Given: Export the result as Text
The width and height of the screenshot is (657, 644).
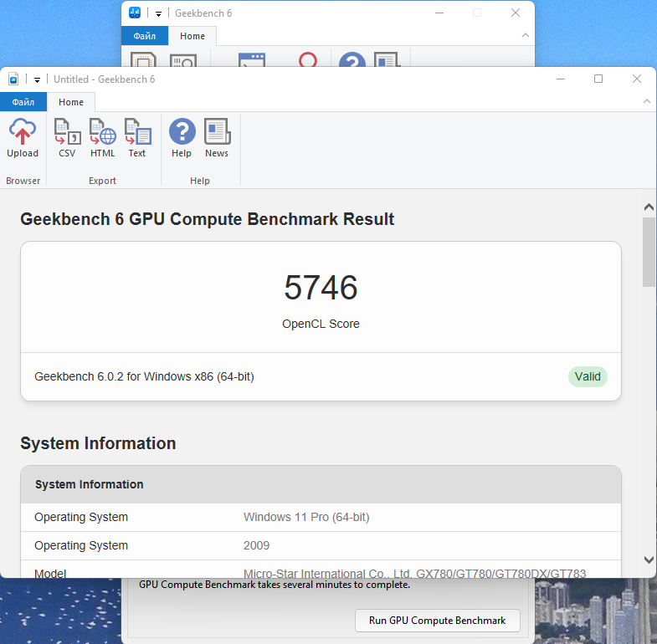Looking at the screenshot, I should 137,138.
